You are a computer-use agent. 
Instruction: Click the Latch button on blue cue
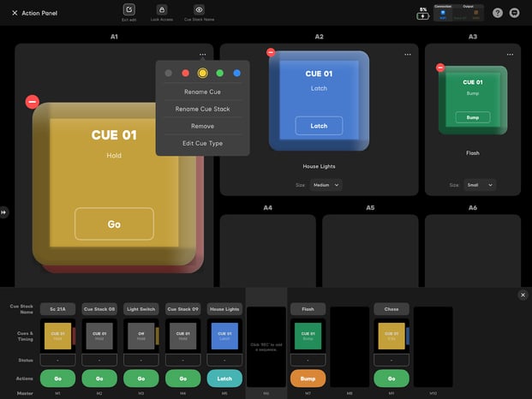tap(319, 126)
